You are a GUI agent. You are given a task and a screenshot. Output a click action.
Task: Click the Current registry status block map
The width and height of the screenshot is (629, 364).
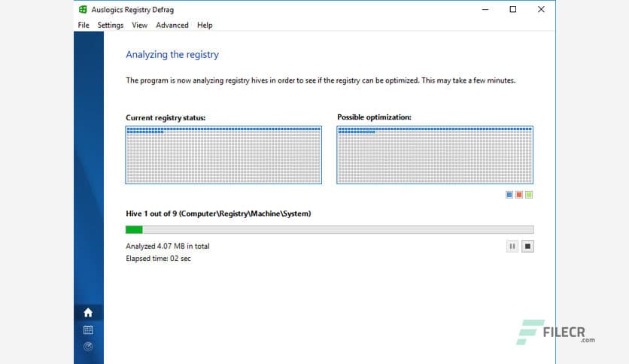click(x=223, y=155)
